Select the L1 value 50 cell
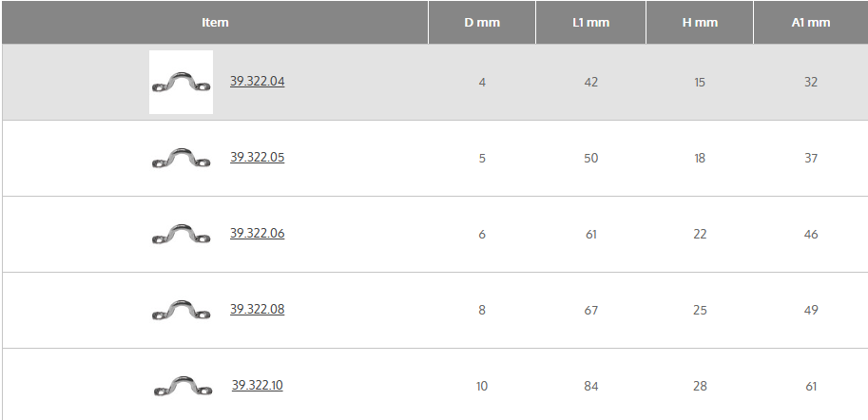Screen dimensions: 868x420 591,159
